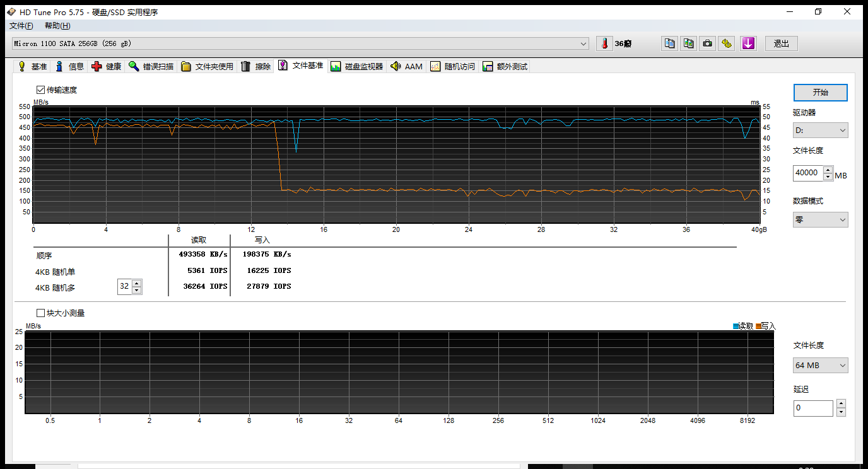Image resolution: width=868 pixels, height=469 pixels.
Task: Click the 读取 column header
Action: click(199, 240)
